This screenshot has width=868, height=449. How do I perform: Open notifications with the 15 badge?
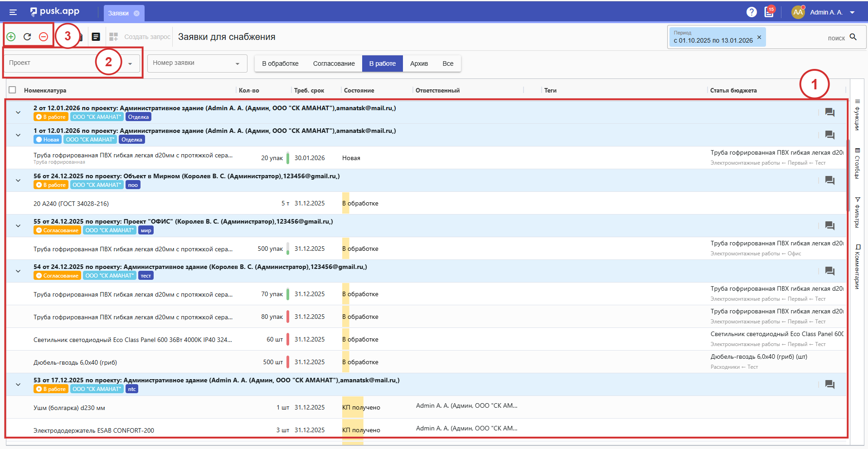point(769,12)
